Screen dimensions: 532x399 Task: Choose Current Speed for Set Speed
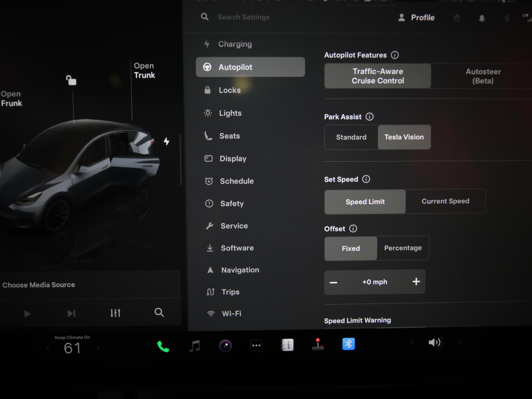click(445, 201)
